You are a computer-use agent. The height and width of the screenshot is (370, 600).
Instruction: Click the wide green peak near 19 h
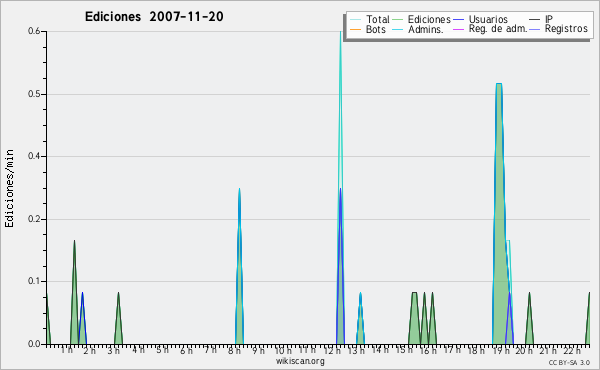[x=499, y=214]
